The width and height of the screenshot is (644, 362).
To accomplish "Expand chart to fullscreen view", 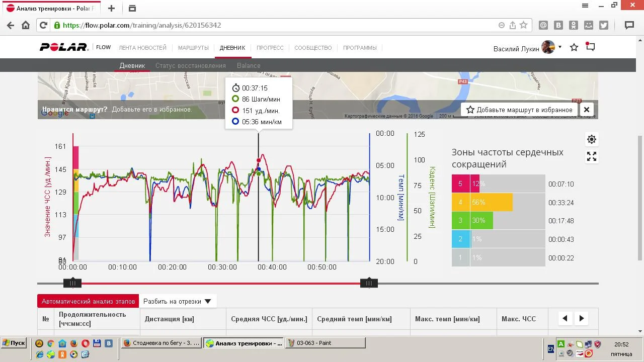I will (592, 157).
